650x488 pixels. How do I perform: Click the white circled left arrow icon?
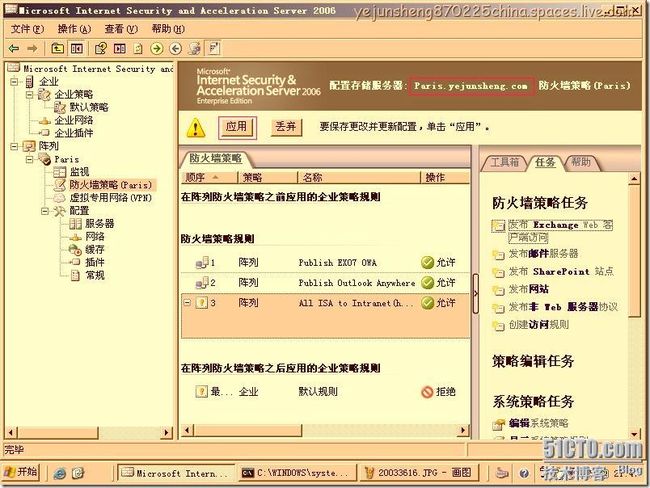[176, 49]
